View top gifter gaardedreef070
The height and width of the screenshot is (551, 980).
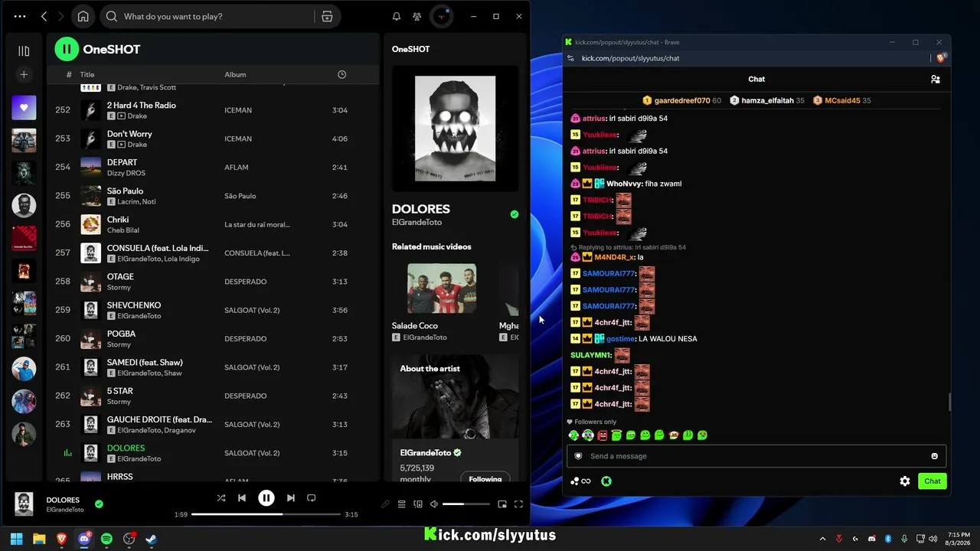coord(682,100)
